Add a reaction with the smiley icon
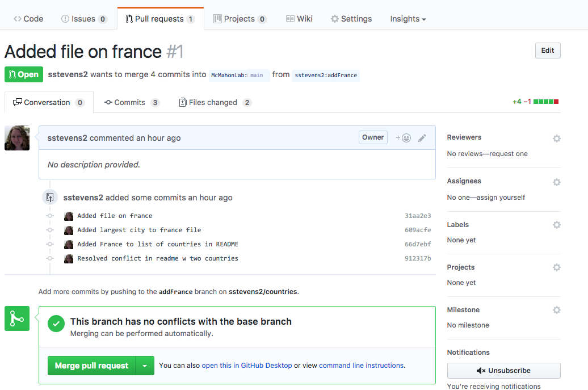588x390 pixels. click(x=404, y=138)
